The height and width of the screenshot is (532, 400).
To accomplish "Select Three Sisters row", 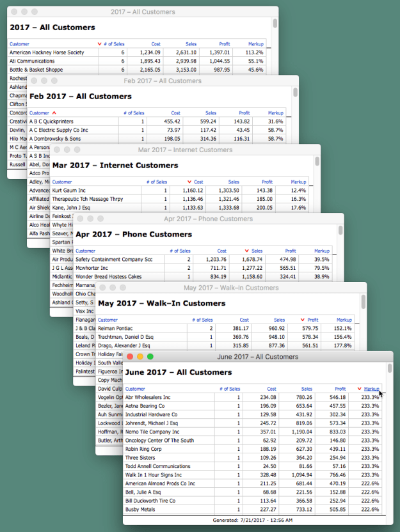I will pyautogui.click(x=253, y=458).
